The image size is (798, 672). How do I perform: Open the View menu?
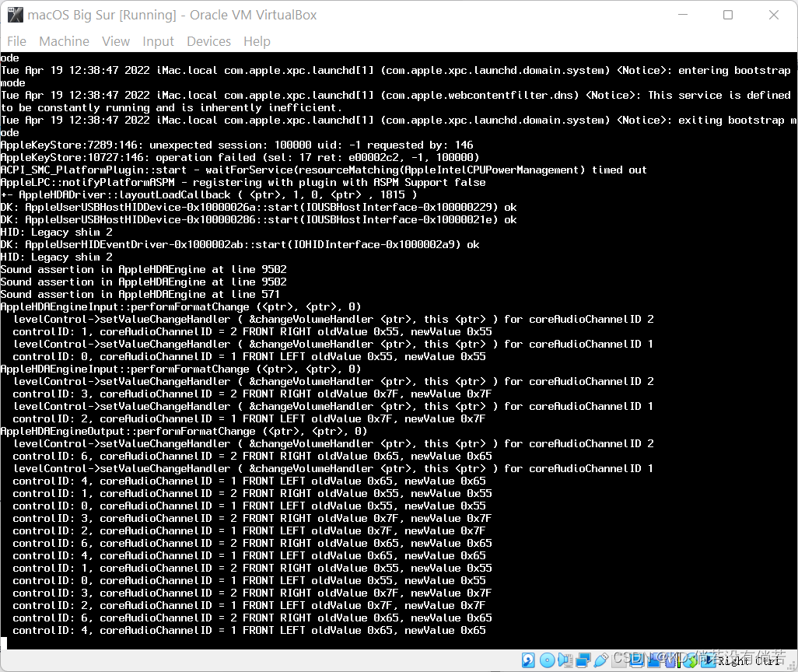(116, 41)
